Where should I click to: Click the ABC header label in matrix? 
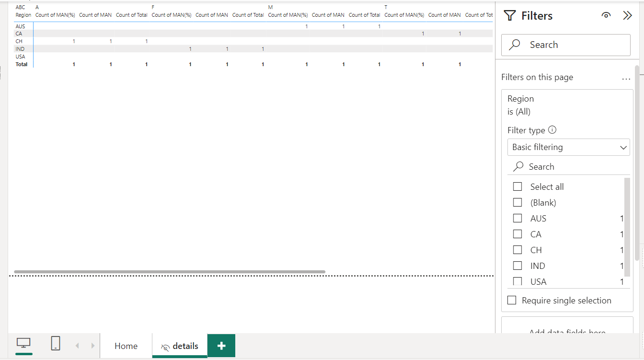click(20, 7)
